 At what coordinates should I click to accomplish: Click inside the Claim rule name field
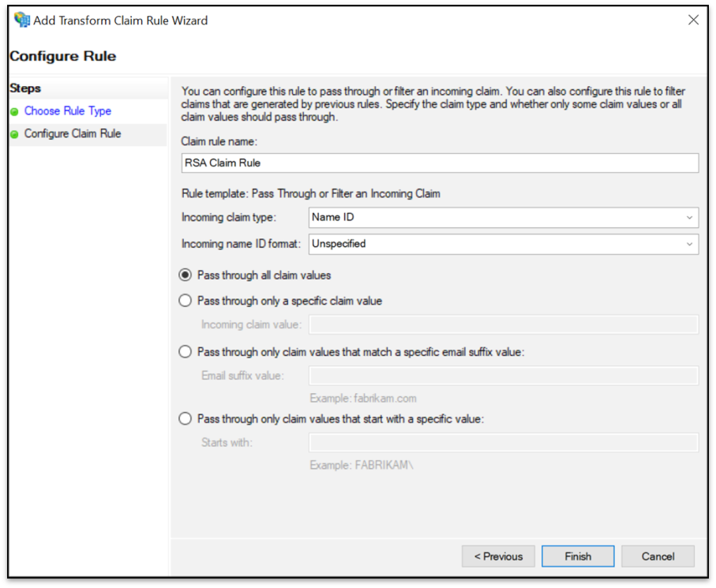(438, 163)
